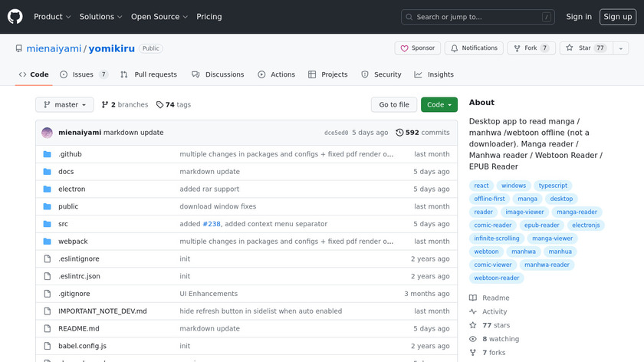Switch to the Pull requests tab
The height and width of the screenshot is (362, 644).
click(x=149, y=74)
